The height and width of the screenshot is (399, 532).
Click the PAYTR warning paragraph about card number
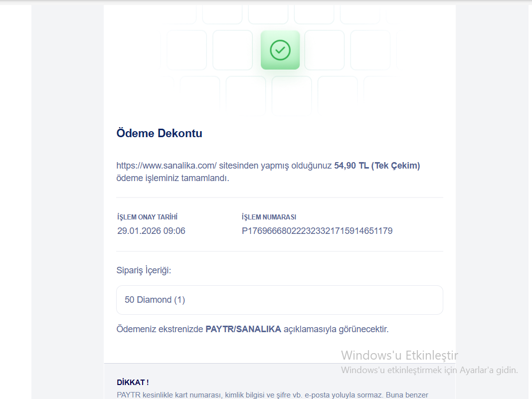pyautogui.click(x=272, y=395)
